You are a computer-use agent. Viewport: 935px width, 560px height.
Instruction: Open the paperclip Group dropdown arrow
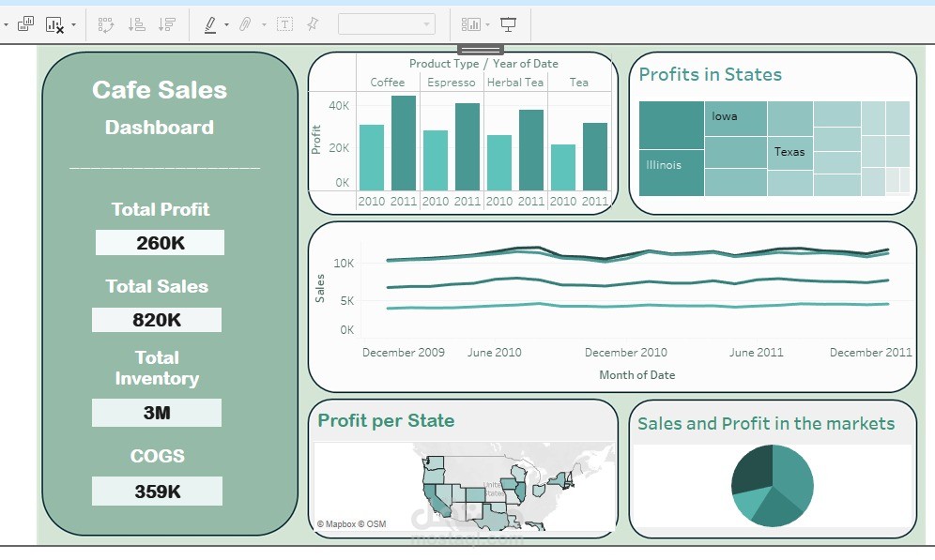(264, 25)
